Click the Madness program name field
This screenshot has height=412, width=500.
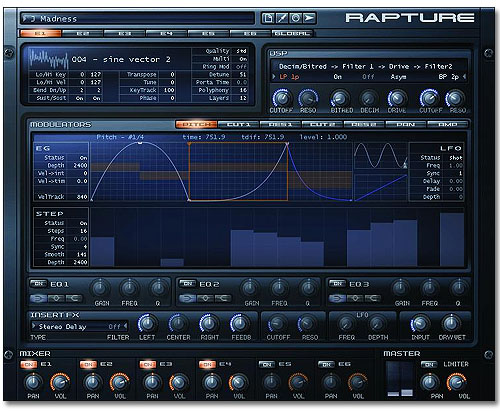pyautogui.click(x=137, y=18)
